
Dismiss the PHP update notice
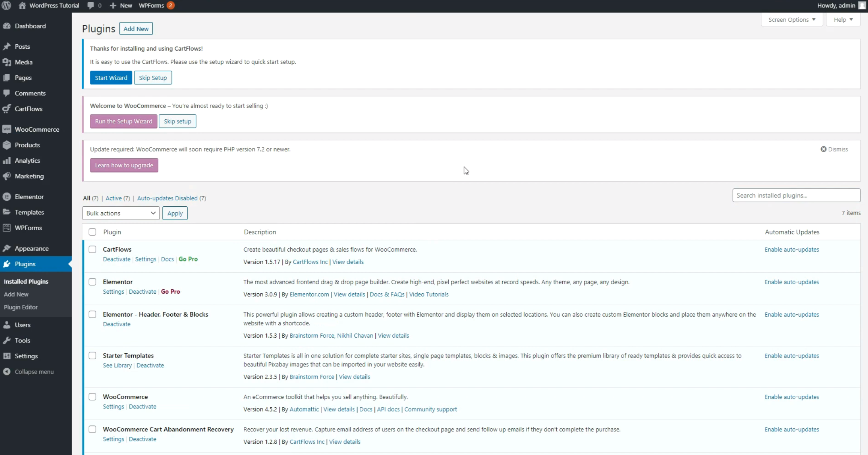click(834, 149)
